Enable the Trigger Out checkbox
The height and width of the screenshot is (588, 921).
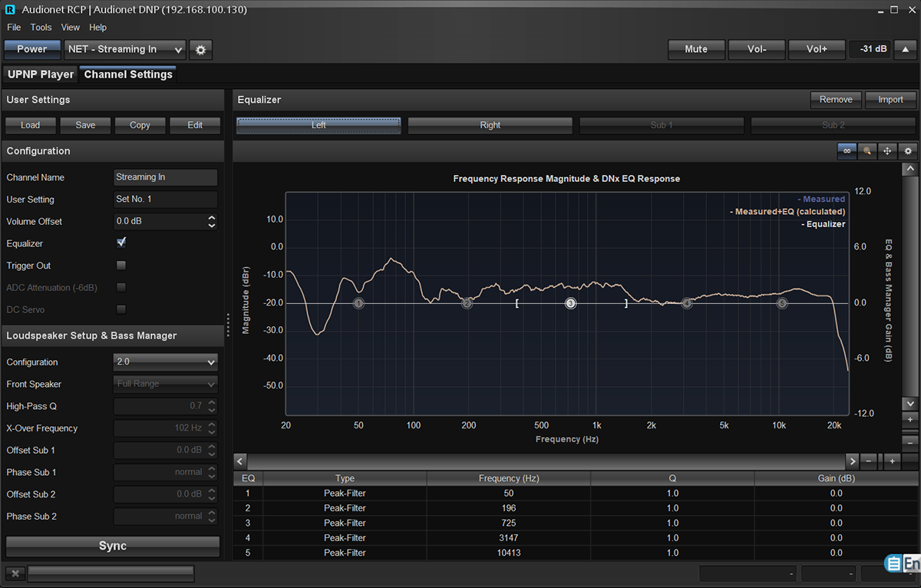pyautogui.click(x=120, y=265)
